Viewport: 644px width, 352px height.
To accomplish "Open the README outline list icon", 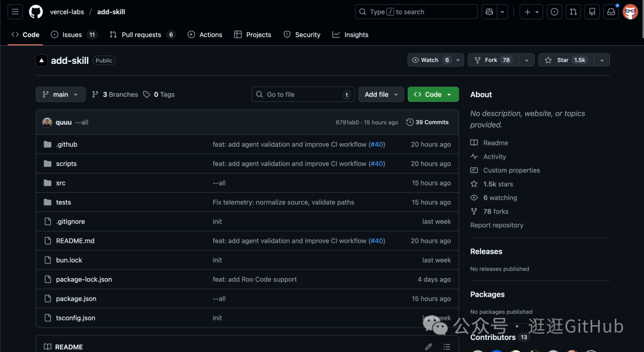I will click(447, 347).
